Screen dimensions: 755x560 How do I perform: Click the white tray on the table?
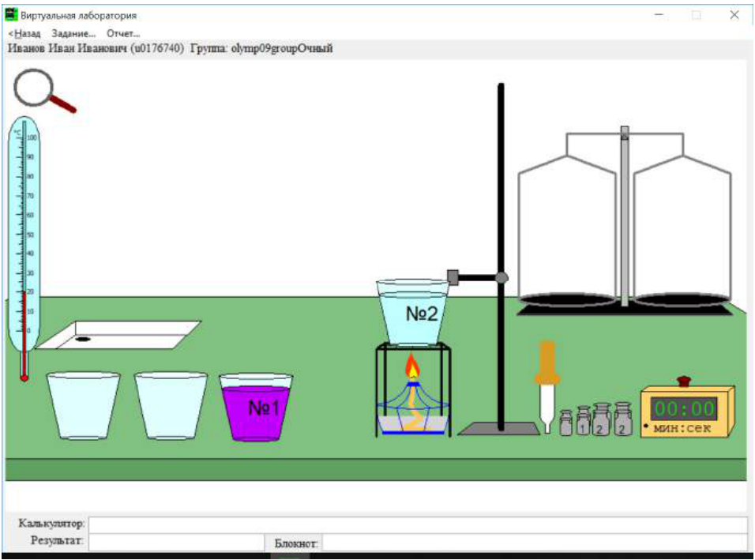[119, 335]
